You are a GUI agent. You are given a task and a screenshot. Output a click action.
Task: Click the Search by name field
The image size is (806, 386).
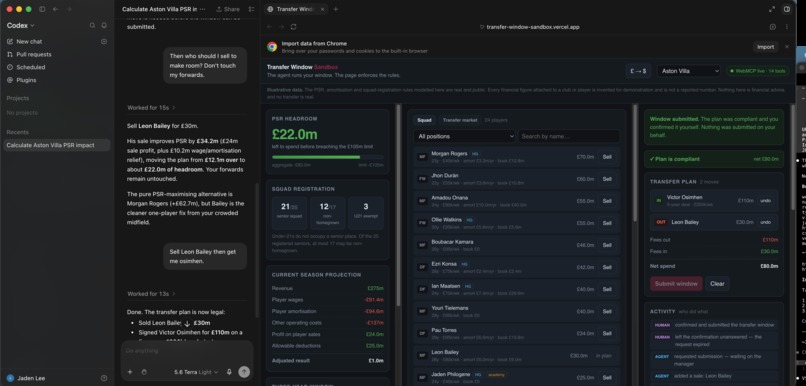(x=569, y=136)
